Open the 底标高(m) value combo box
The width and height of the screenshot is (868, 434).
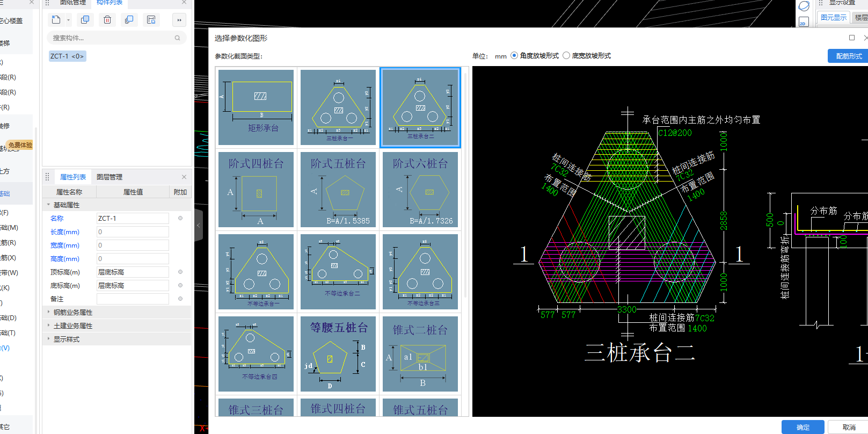[x=133, y=285]
